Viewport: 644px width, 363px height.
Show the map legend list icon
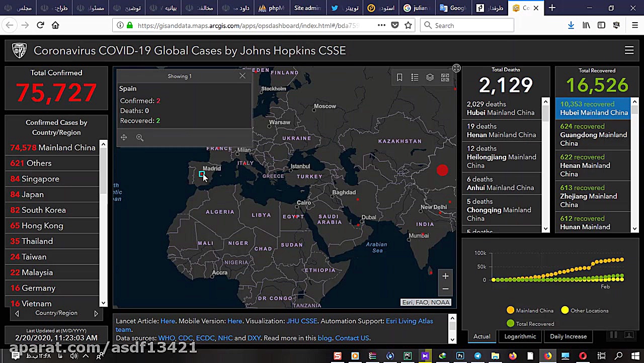point(415,77)
